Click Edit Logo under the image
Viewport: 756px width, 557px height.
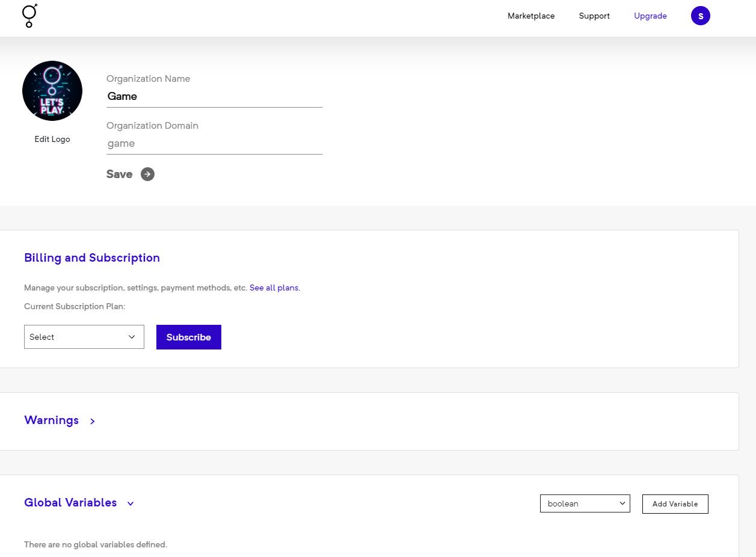(x=52, y=139)
